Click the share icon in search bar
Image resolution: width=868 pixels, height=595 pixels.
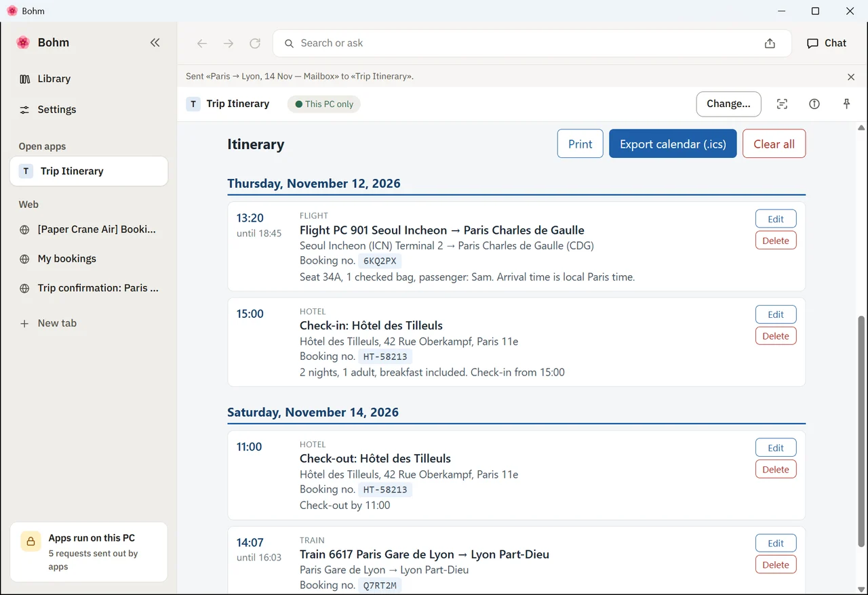click(770, 43)
